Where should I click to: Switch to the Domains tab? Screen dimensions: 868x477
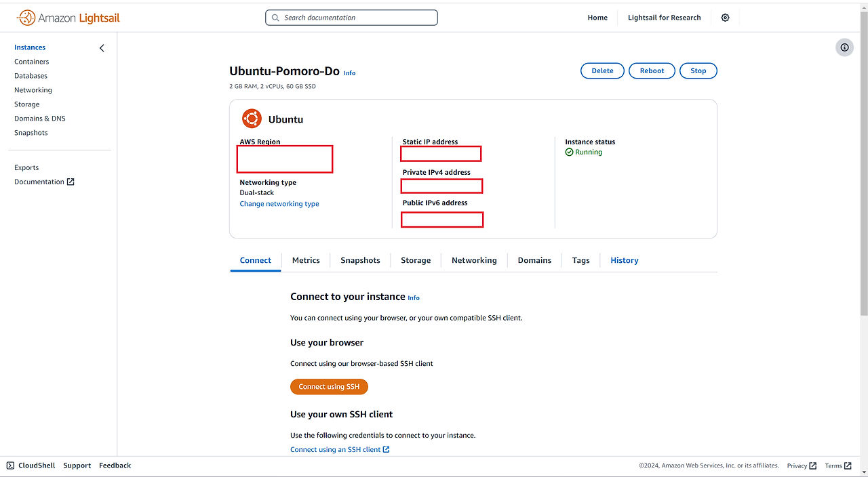tap(534, 260)
